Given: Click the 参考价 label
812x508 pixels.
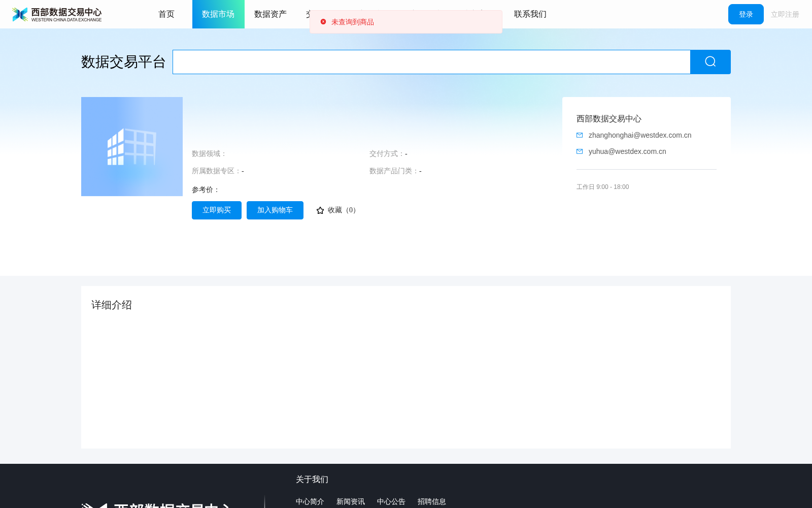Looking at the screenshot, I should (x=206, y=189).
